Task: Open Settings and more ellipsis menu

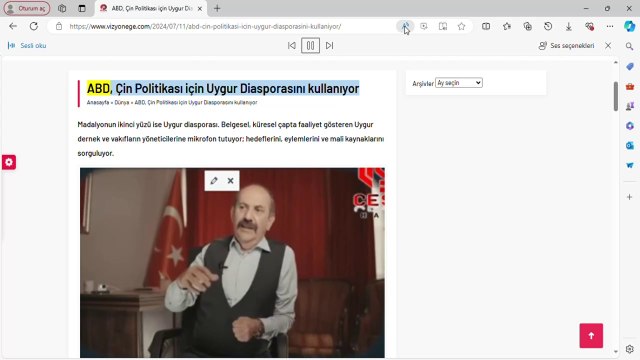Action: [x=610, y=27]
